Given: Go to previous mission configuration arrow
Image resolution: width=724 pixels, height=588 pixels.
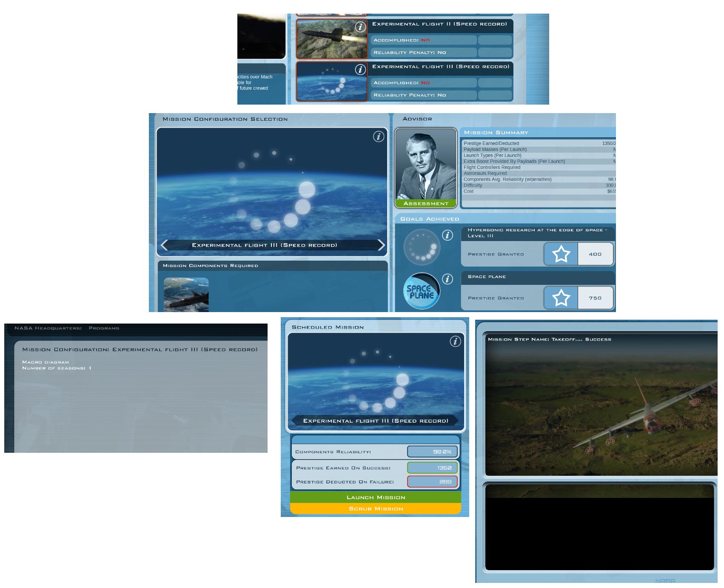Looking at the screenshot, I should (165, 245).
